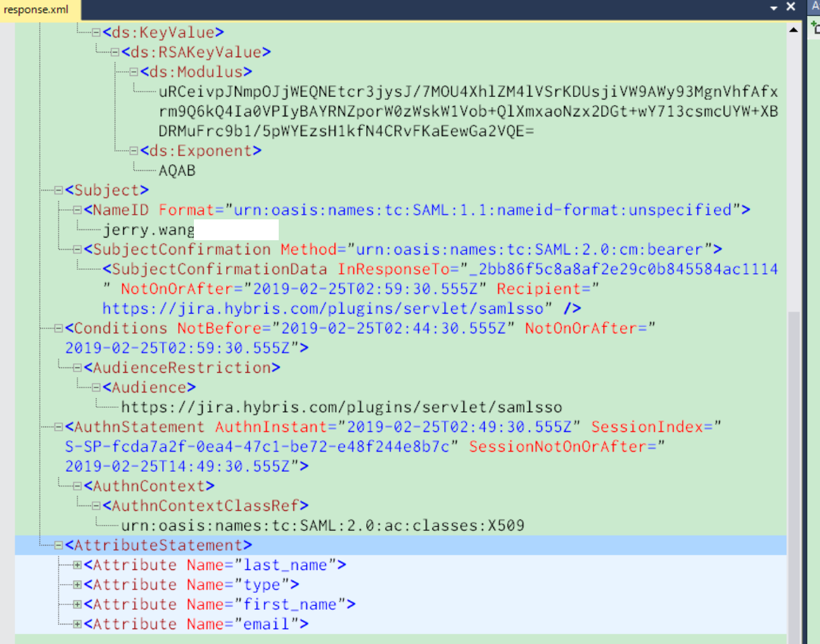
Task: Click the modulus line ending Ga2VQE=
Action: pyautogui.click(x=347, y=131)
